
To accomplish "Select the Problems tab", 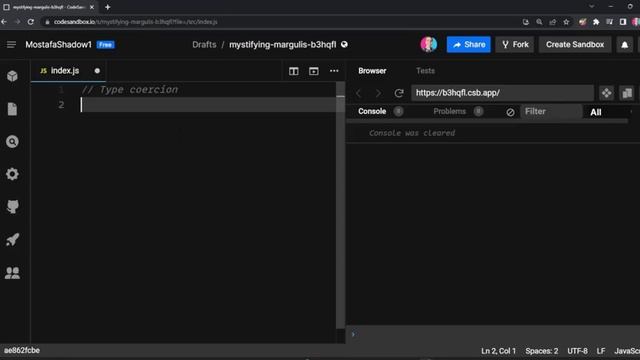I will tap(449, 111).
